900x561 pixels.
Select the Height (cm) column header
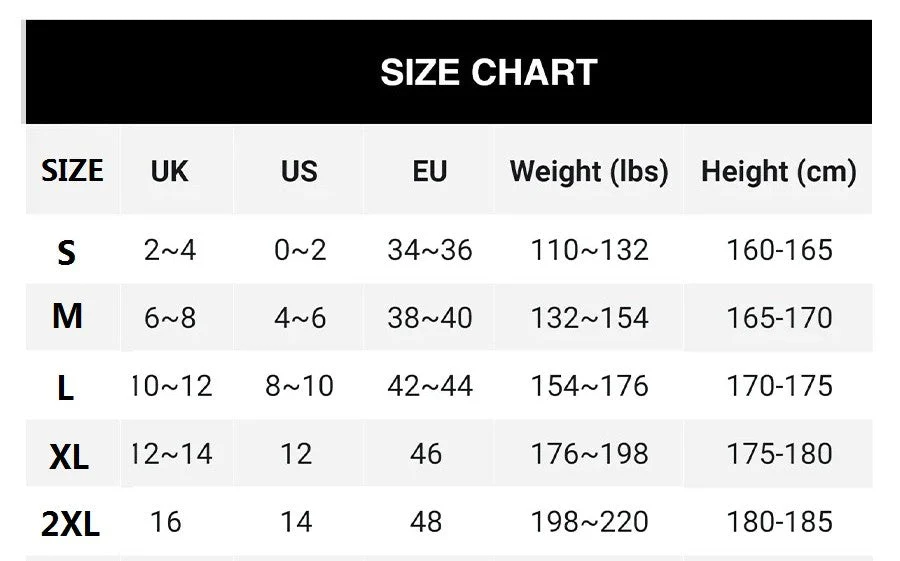pos(779,171)
